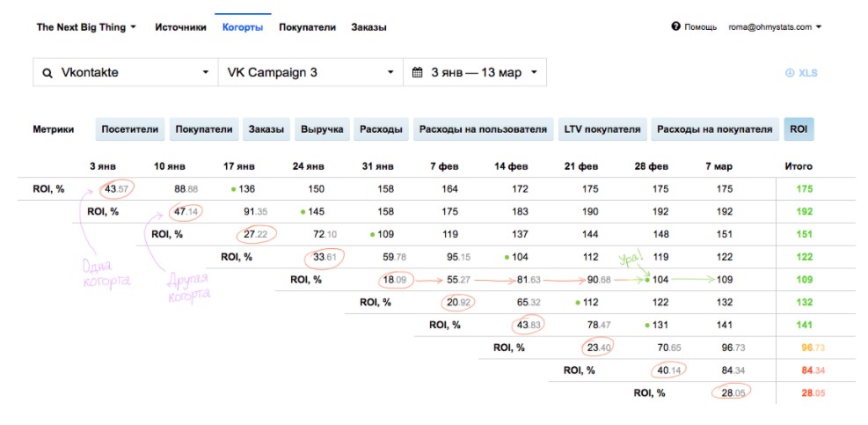Click the 3 янв column header
This screenshot has height=425, width=868.
(103, 166)
